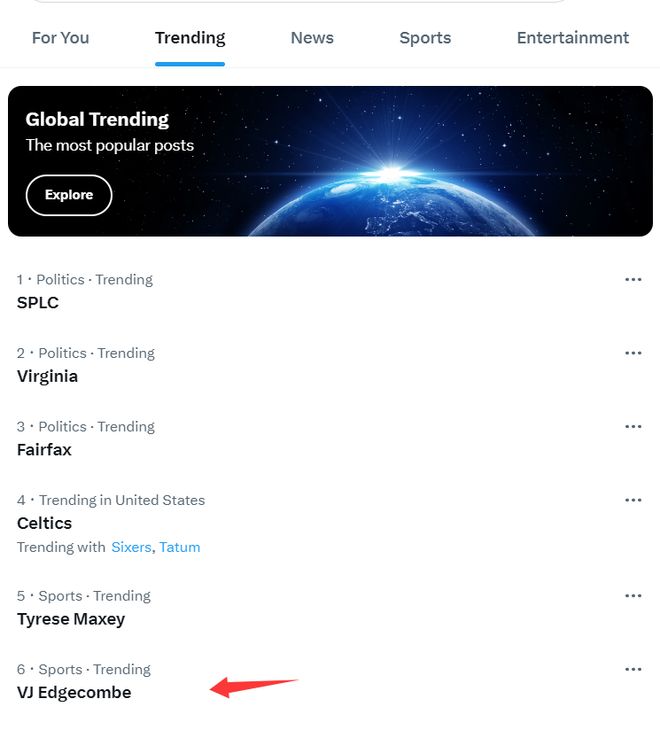Open more options for SPLC trend
Screen dimensions: 660x730
tap(633, 280)
